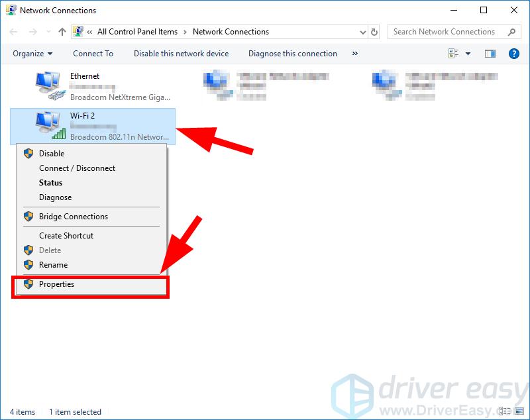530x420 pixels.
Task: Expand the address bar history dropdown
Action: click(x=362, y=32)
